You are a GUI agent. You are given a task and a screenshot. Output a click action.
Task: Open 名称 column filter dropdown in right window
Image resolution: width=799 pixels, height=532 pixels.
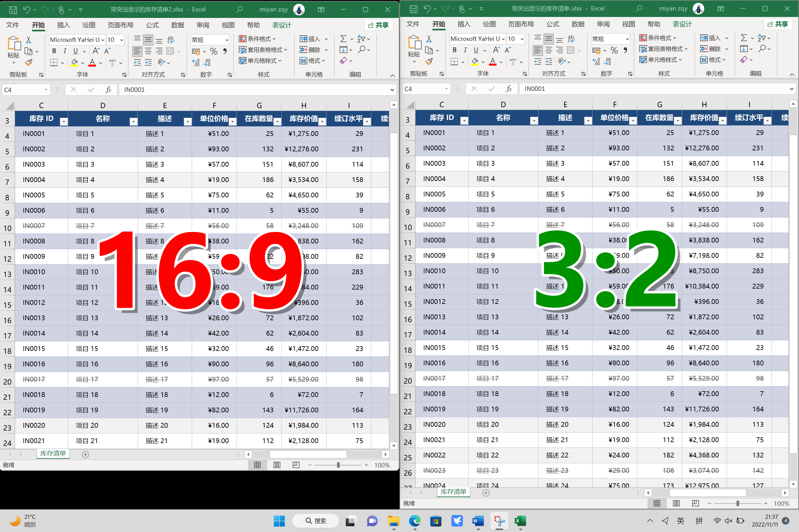534,121
